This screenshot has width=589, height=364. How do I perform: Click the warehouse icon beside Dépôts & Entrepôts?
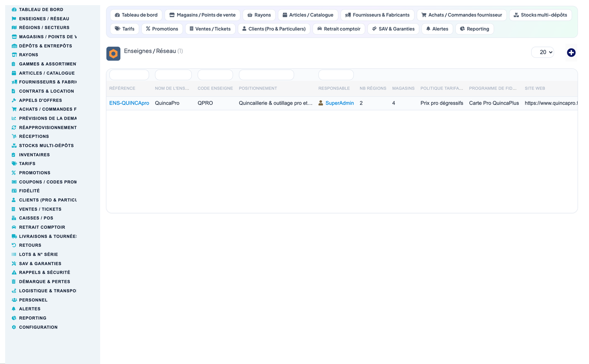point(14,46)
